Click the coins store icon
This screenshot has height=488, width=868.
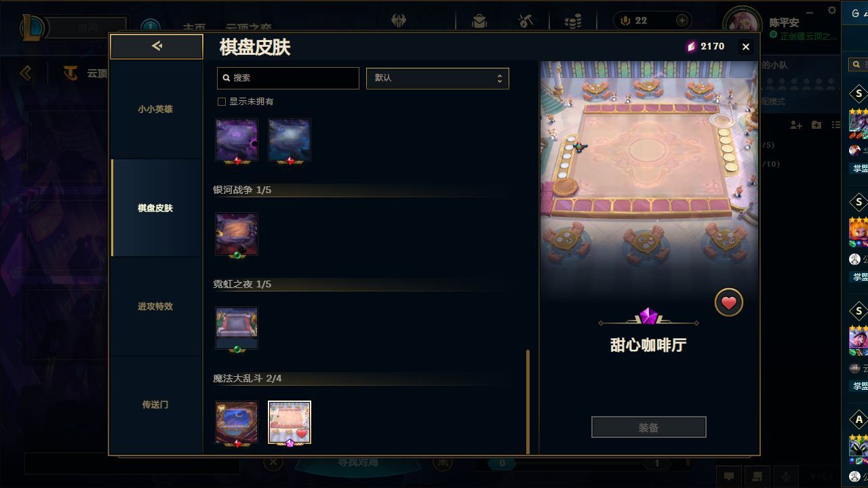(573, 22)
